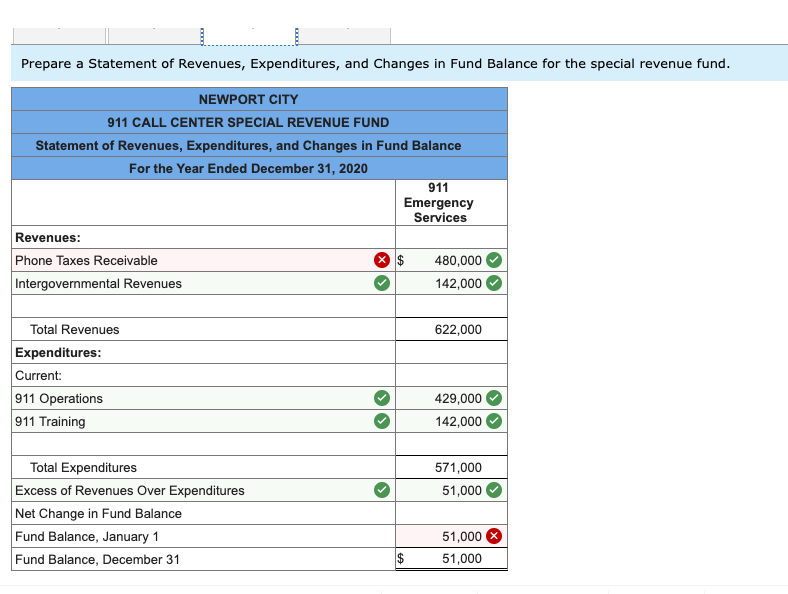Click the empty expenditure row amount cell
This screenshot has height=594, width=788.
click(x=451, y=444)
